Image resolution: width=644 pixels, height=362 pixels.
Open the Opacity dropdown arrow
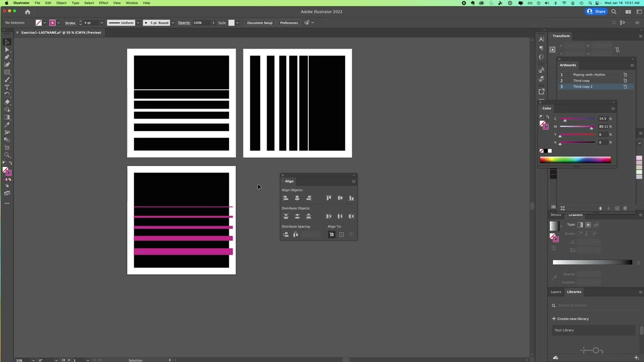pyautogui.click(x=213, y=23)
